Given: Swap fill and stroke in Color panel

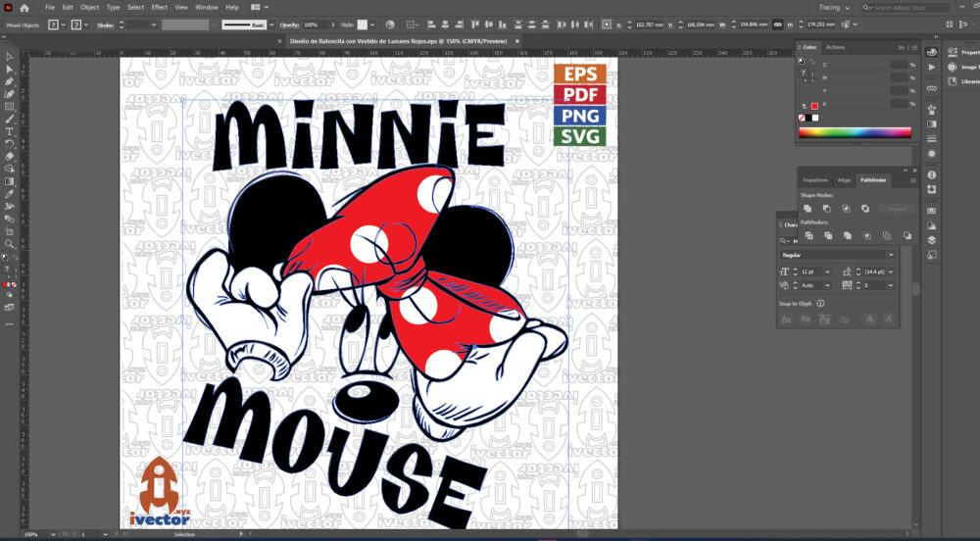Looking at the screenshot, I should click(x=810, y=61).
